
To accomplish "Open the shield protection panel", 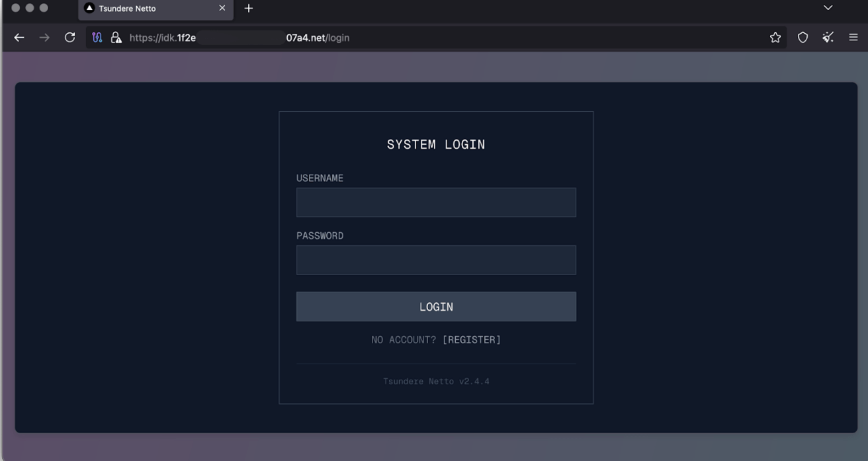I will tap(803, 38).
